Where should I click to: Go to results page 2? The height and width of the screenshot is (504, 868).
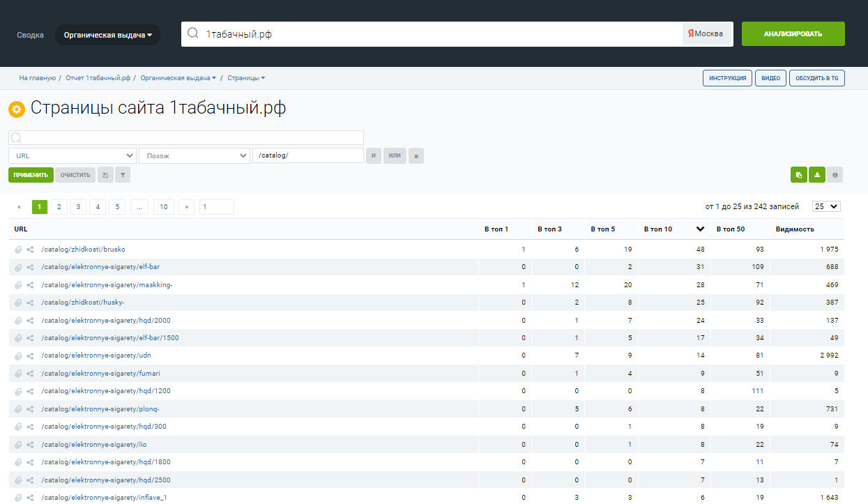pos(59,207)
